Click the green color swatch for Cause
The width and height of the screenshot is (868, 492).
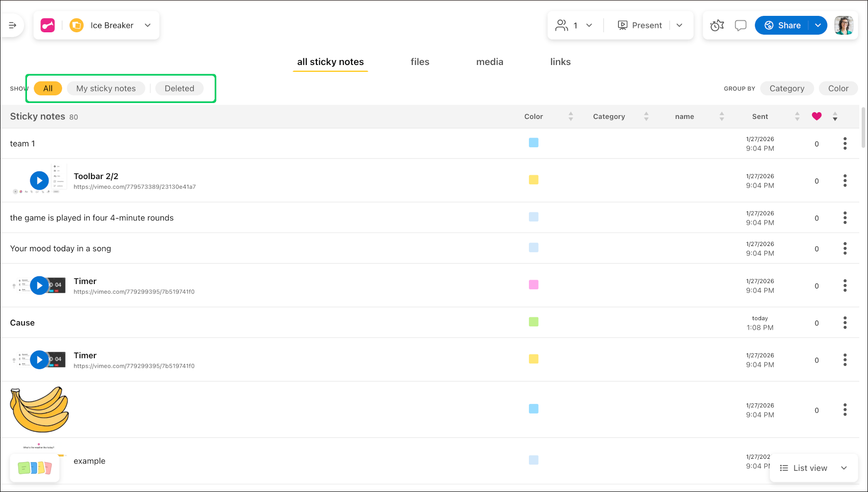[533, 322]
